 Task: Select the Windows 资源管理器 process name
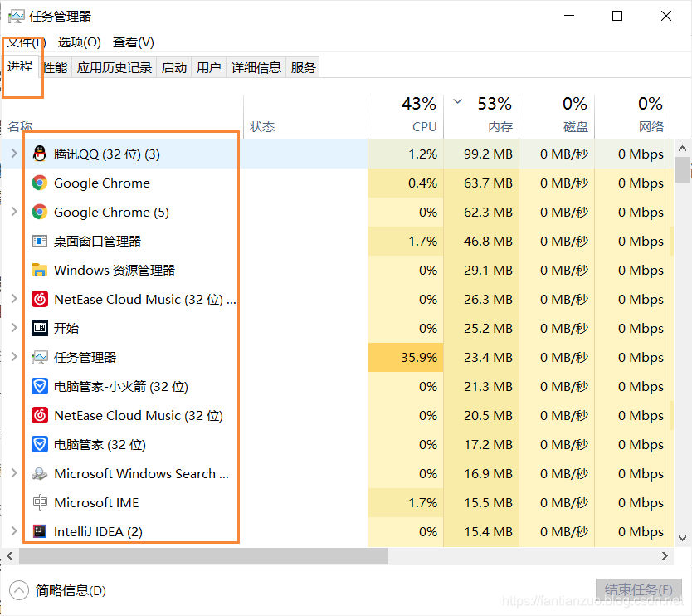[x=115, y=271]
